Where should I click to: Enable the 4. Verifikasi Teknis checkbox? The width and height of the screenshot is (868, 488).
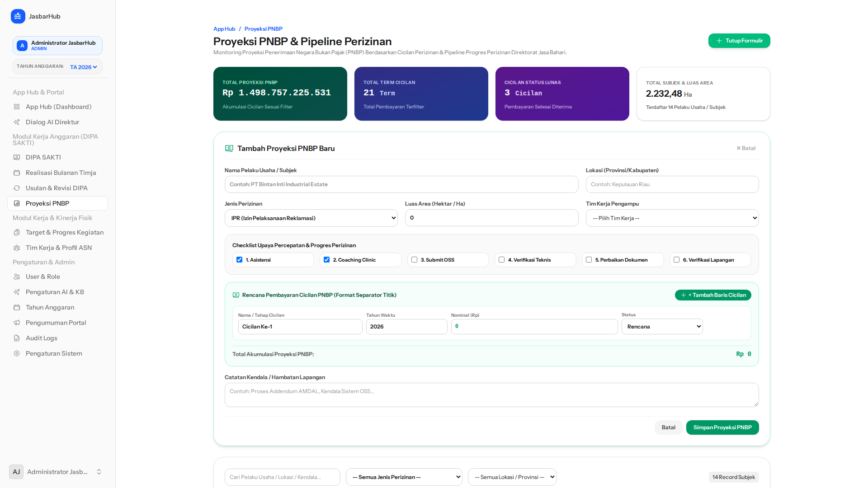coord(502,260)
